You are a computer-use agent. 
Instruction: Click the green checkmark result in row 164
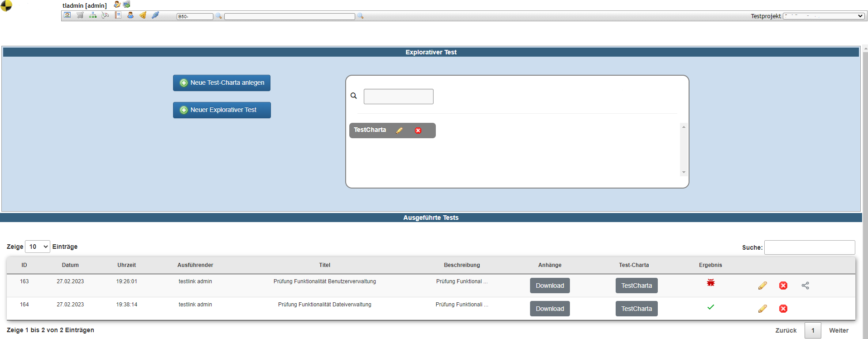[x=711, y=307]
